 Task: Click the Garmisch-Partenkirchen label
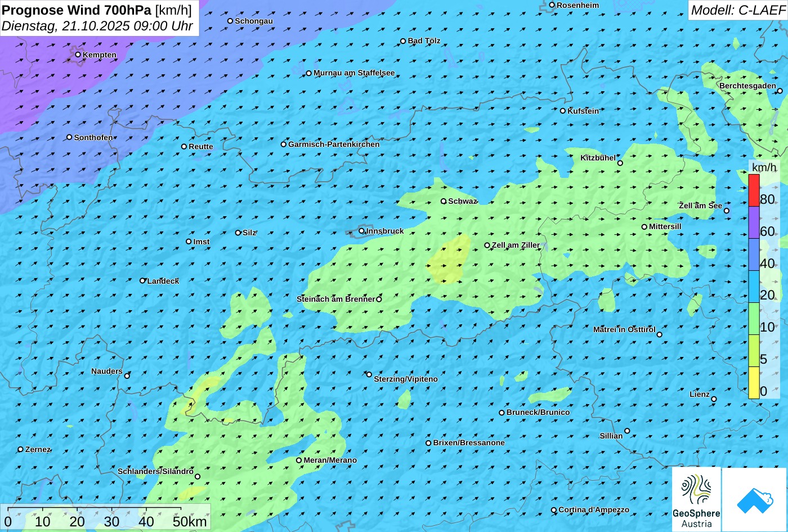coord(334,144)
